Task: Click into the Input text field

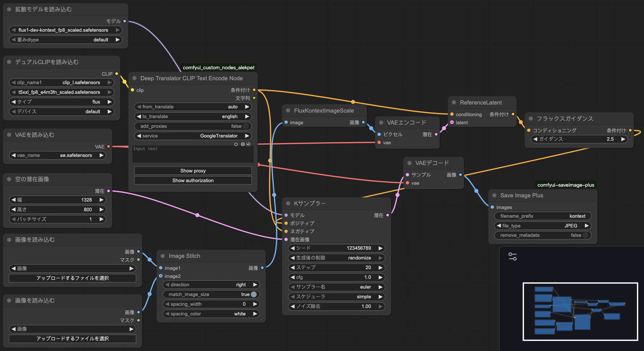Action: [x=193, y=155]
